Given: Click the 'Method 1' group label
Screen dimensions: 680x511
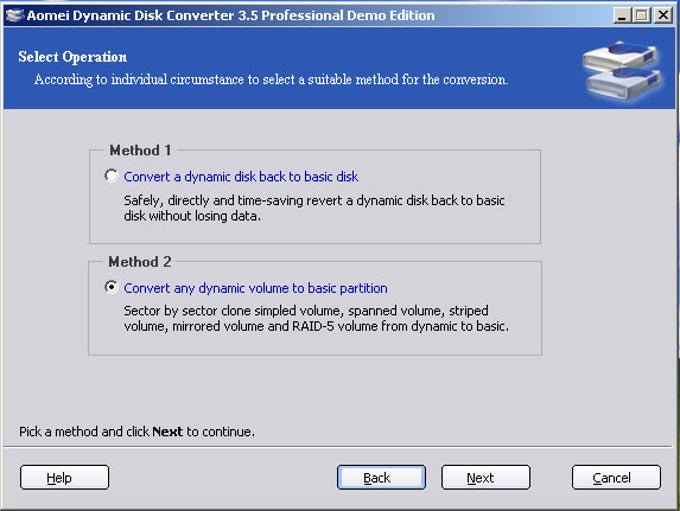Looking at the screenshot, I should [x=140, y=150].
